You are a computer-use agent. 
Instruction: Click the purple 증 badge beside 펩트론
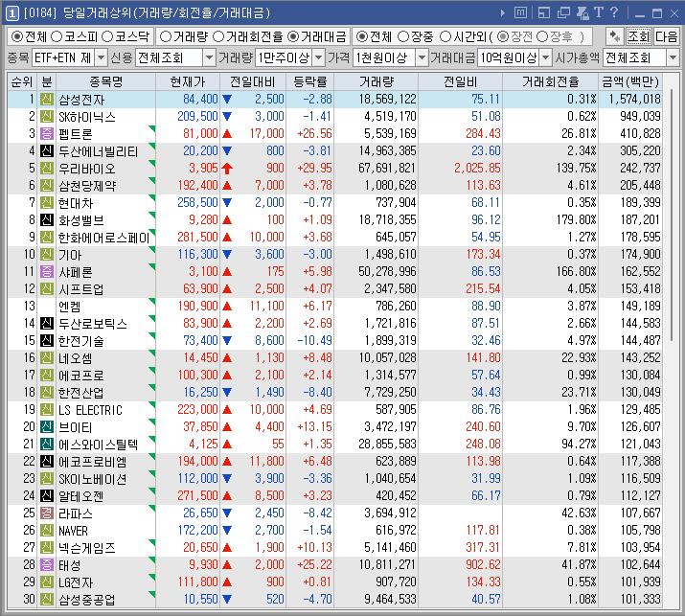47,134
